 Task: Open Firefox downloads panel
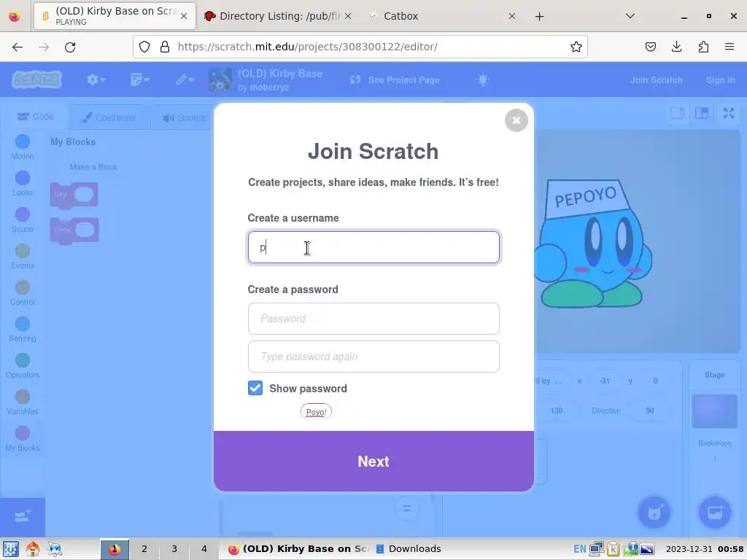tap(676, 47)
